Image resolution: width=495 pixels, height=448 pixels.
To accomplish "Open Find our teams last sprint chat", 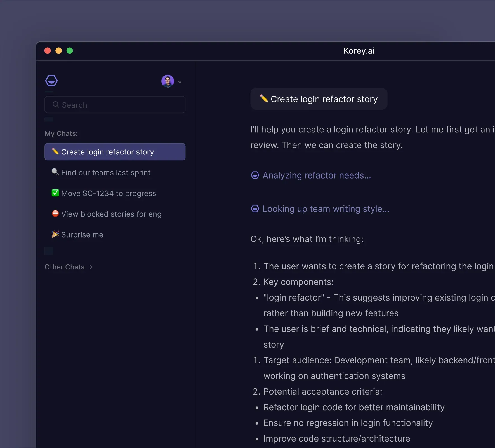I will pyautogui.click(x=115, y=172).
